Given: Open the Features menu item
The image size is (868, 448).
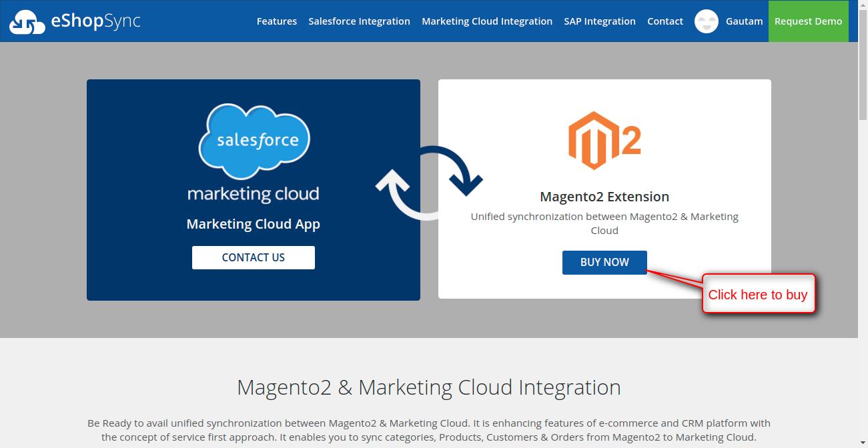Looking at the screenshot, I should click(276, 21).
